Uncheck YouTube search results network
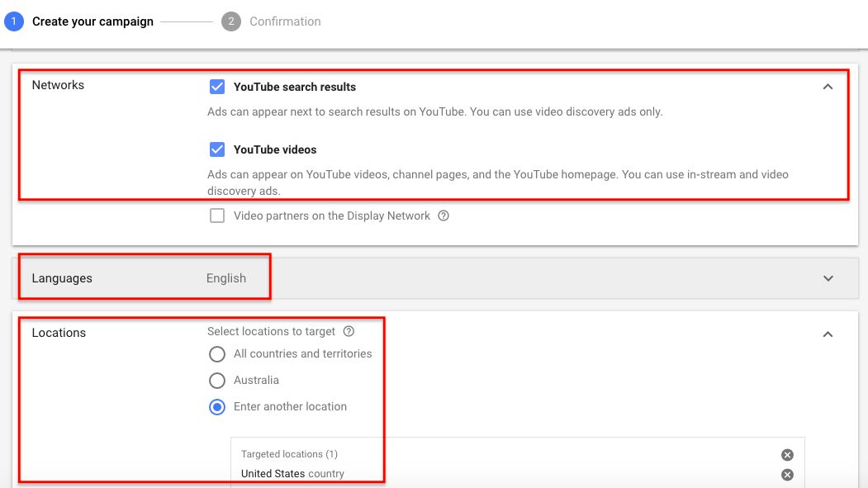 [217, 87]
